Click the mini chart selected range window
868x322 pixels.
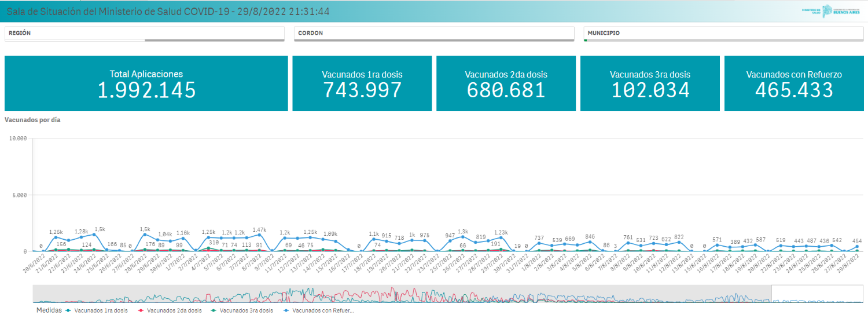coord(816,294)
